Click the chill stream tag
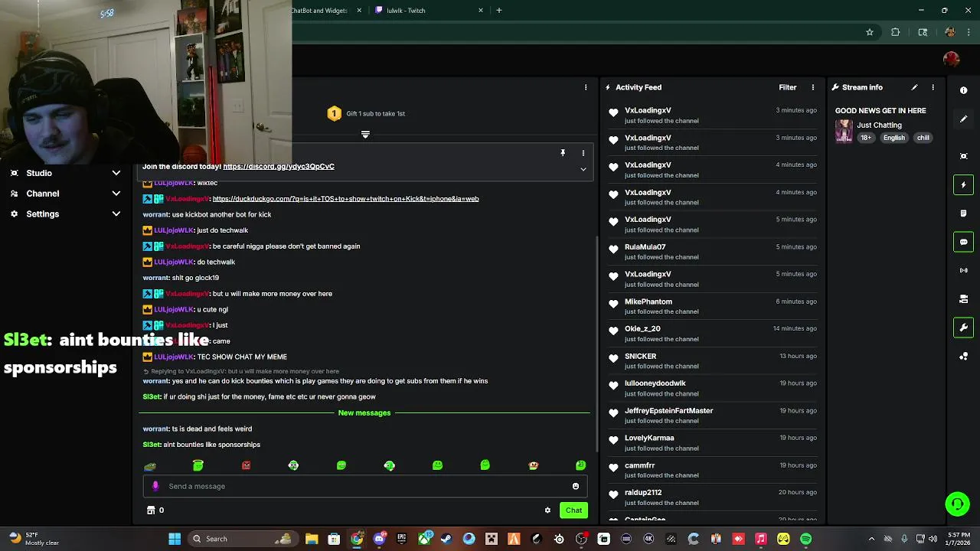980x551 pixels. pyautogui.click(x=923, y=138)
